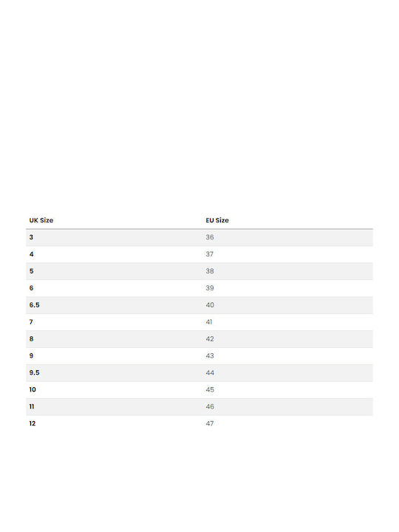Click EU size 42 value
Image resolution: width=399 pixels, height=532 pixels.
(x=210, y=339)
